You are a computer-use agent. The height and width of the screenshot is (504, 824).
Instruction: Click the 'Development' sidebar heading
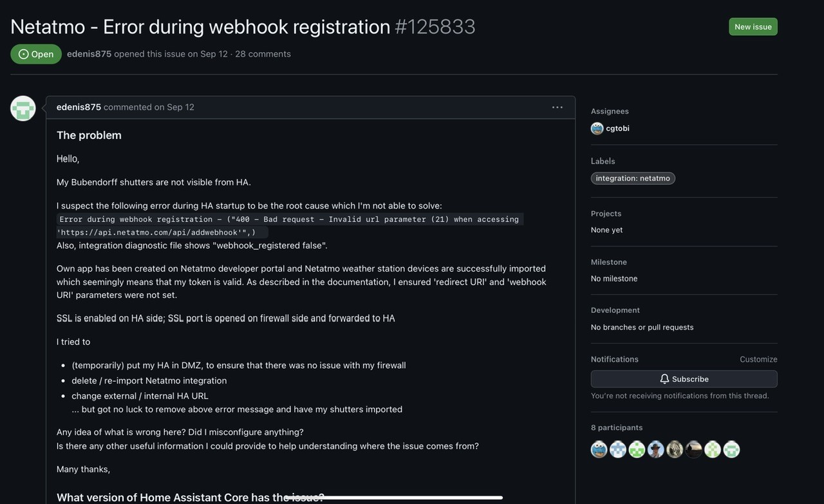coord(615,310)
